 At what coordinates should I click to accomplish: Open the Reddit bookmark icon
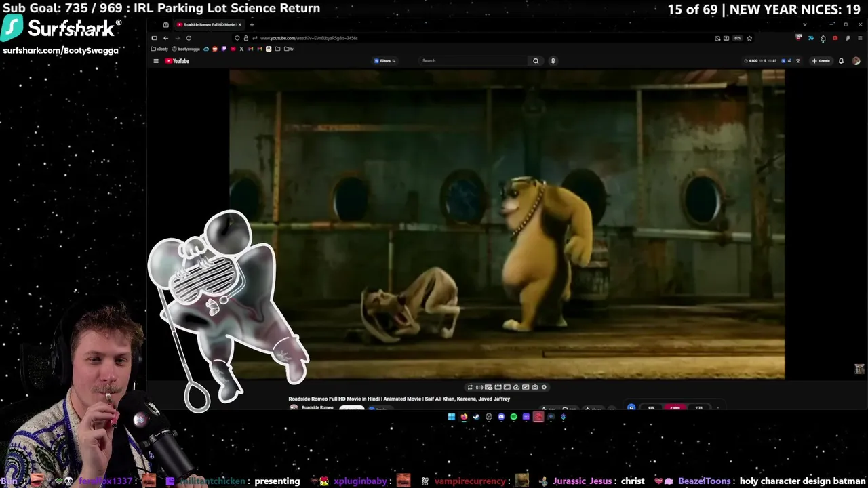tap(215, 49)
